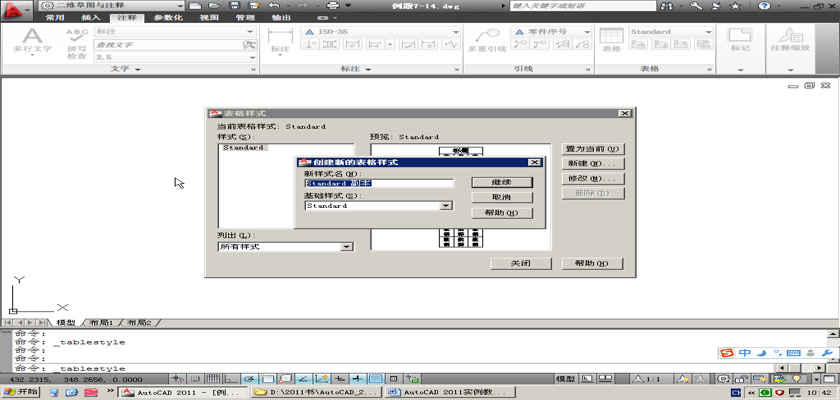Toggle Lineweight display in status bar
Image resolution: width=840 pixels, height=400 pixels.
pos(358,379)
